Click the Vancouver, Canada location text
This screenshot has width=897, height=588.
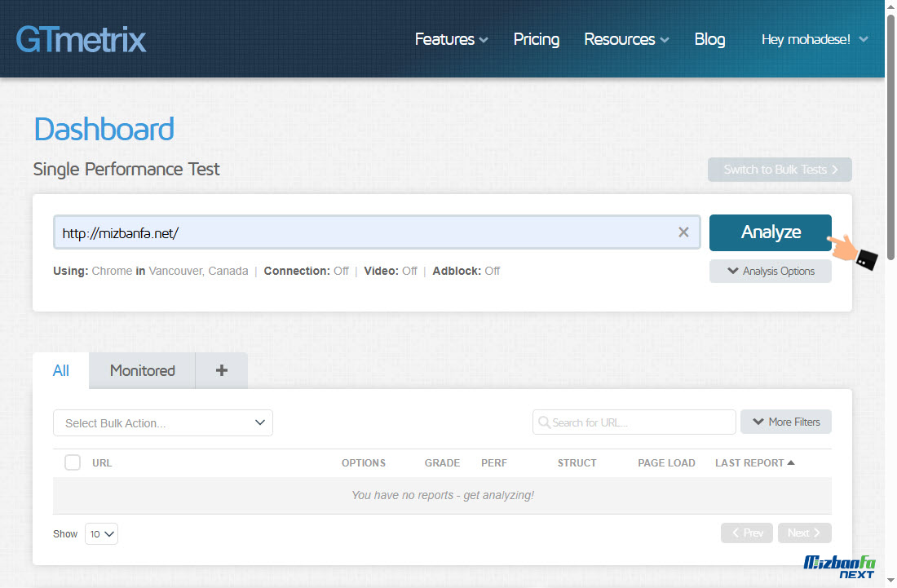pos(198,271)
